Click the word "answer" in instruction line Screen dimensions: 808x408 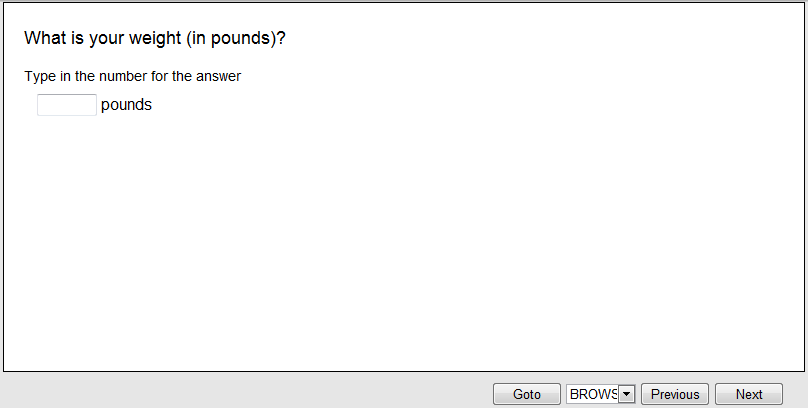coord(219,76)
